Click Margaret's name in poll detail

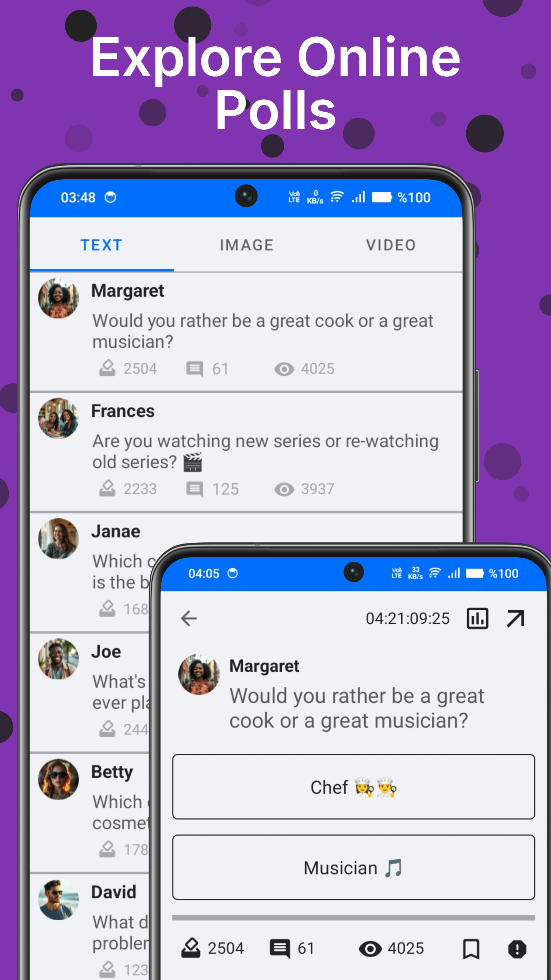(x=264, y=666)
